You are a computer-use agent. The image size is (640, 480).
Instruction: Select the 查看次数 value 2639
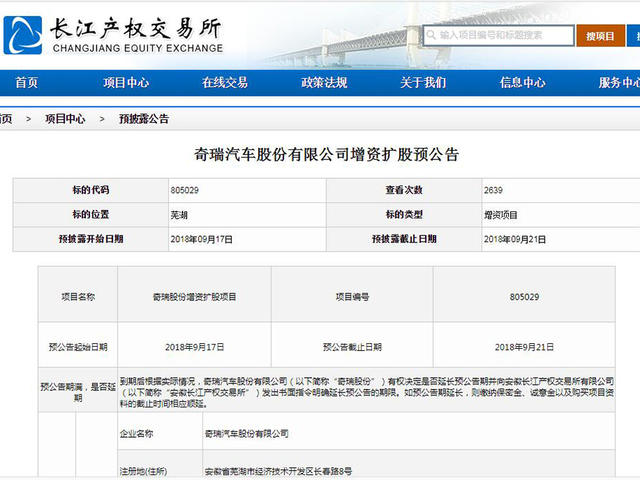click(x=493, y=190)
